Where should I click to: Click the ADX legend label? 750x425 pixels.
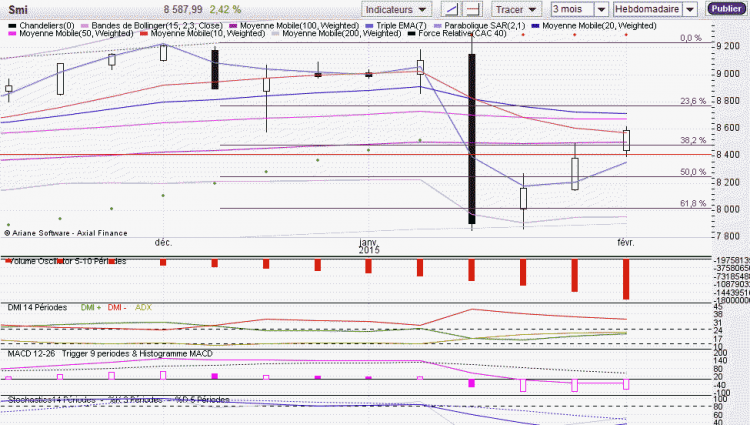click(143, 307)
